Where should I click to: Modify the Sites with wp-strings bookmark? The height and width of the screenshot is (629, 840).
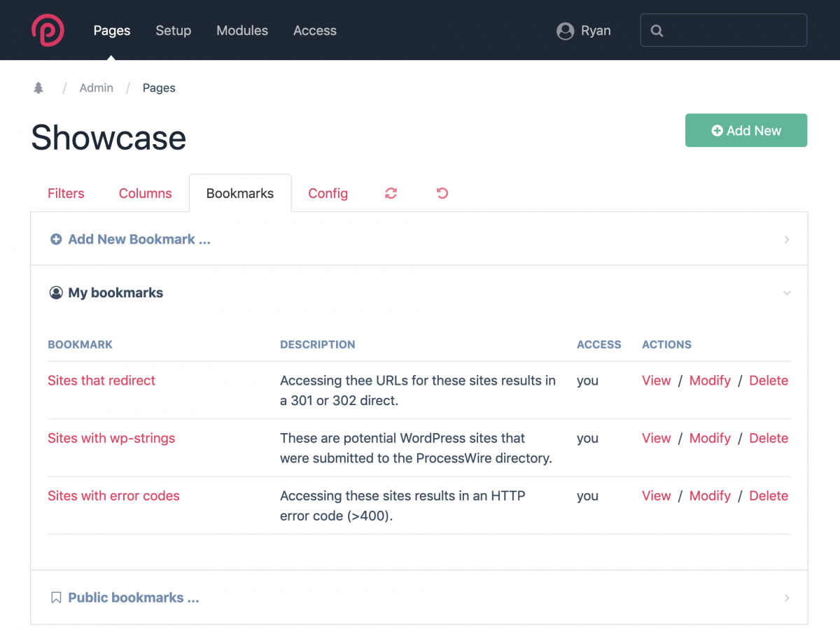click(x=710, y=438)
